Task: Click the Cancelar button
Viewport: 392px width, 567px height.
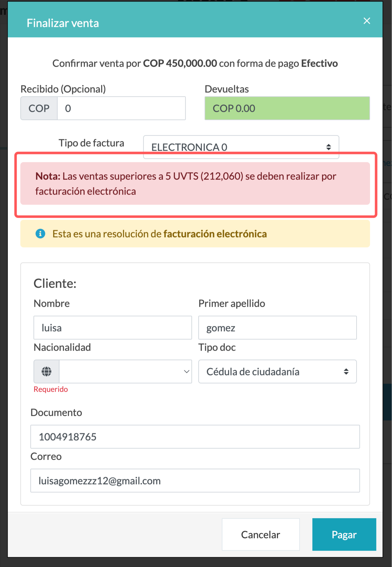Action: tap(261, 534)
